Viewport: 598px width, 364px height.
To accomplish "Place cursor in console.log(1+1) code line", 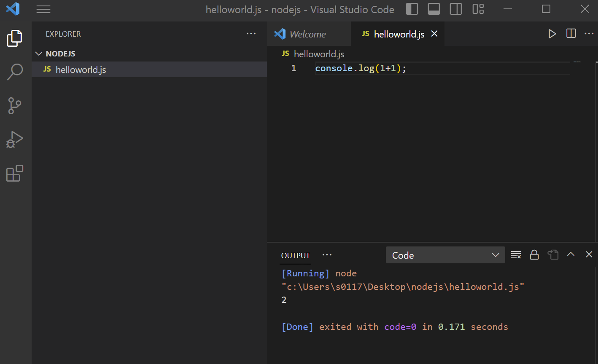I will pos(361,68).
